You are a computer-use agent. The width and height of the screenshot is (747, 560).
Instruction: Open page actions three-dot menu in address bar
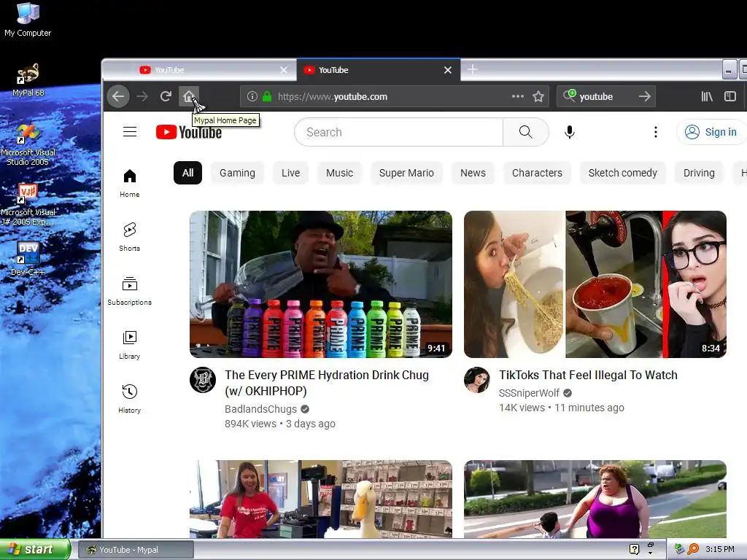pyautogui.click(x=518, y=96)
